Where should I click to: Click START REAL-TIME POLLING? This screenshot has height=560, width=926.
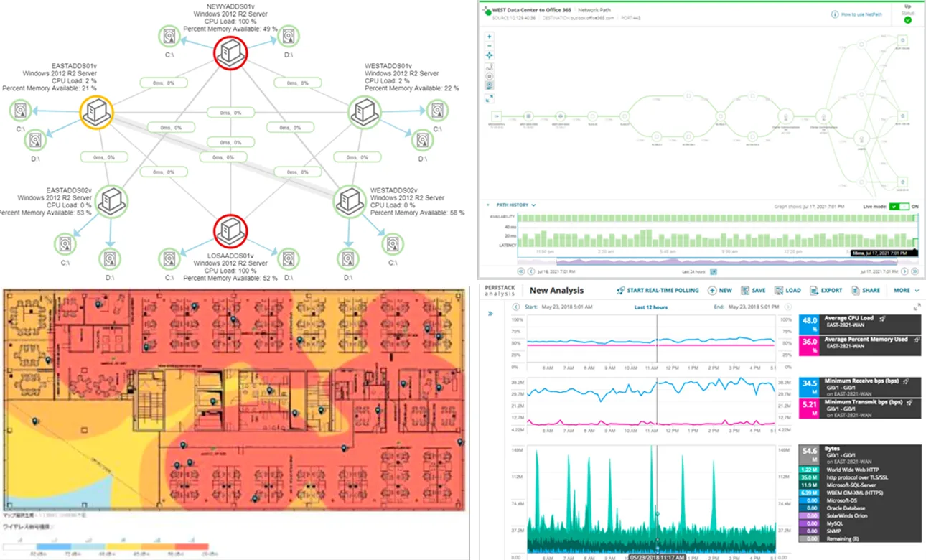657,291
